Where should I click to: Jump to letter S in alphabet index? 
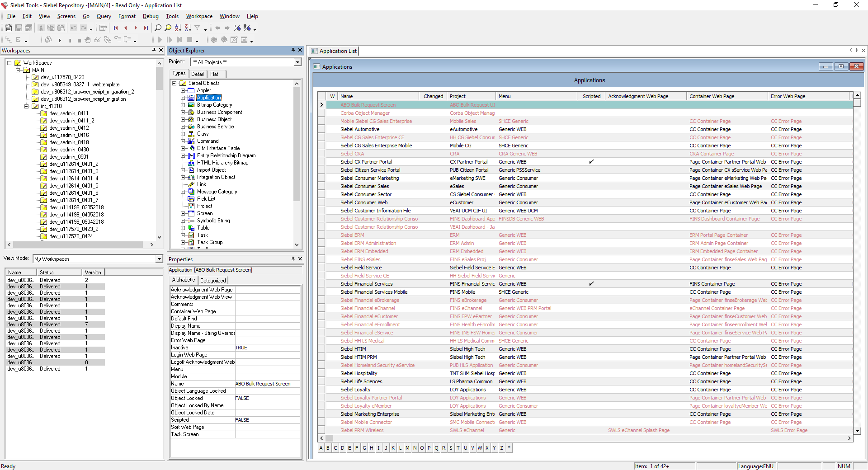point(451,448)
